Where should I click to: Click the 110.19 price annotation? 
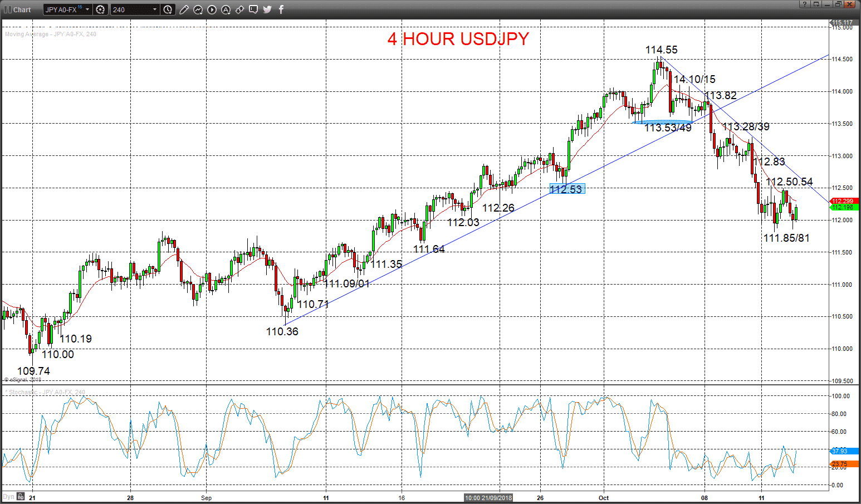pos(76,339)
